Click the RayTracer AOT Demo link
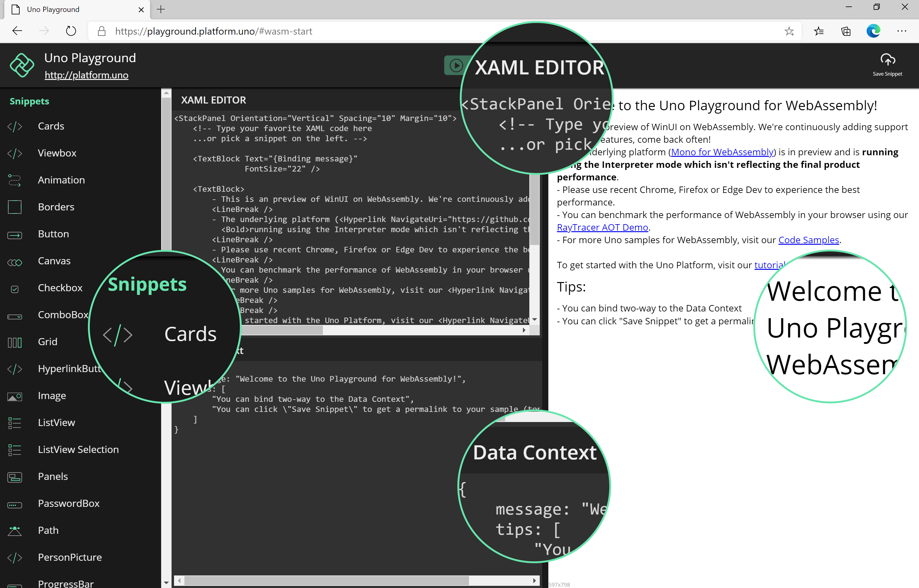This screenshot has width=919, height=588. click(x=603, y=227)
